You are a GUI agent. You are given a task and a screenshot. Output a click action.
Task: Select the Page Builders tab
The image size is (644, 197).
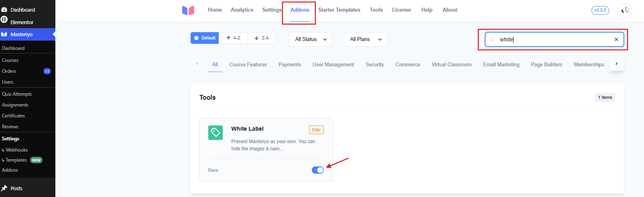click(x=546, y=65)
